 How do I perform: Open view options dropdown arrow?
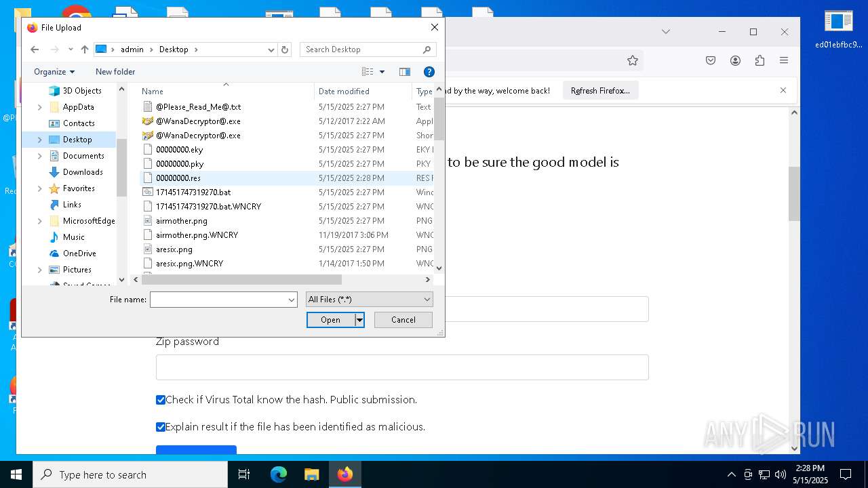point(382,72)
